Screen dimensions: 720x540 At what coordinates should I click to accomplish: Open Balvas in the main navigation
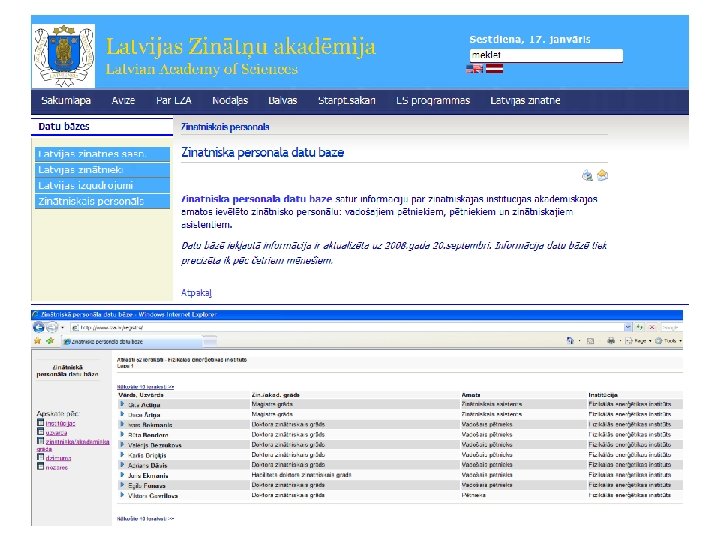282,101
